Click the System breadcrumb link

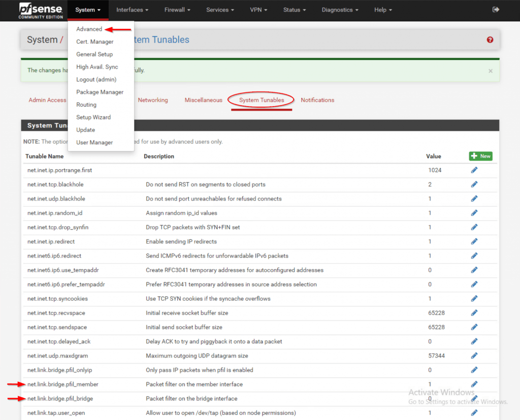coord(42,40)
